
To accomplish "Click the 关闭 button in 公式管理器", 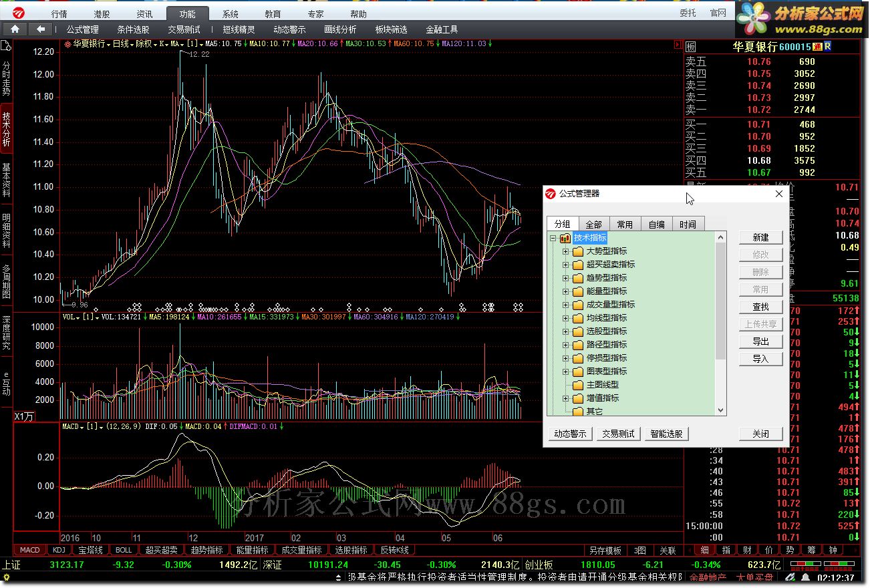I will tap(760, 434).
